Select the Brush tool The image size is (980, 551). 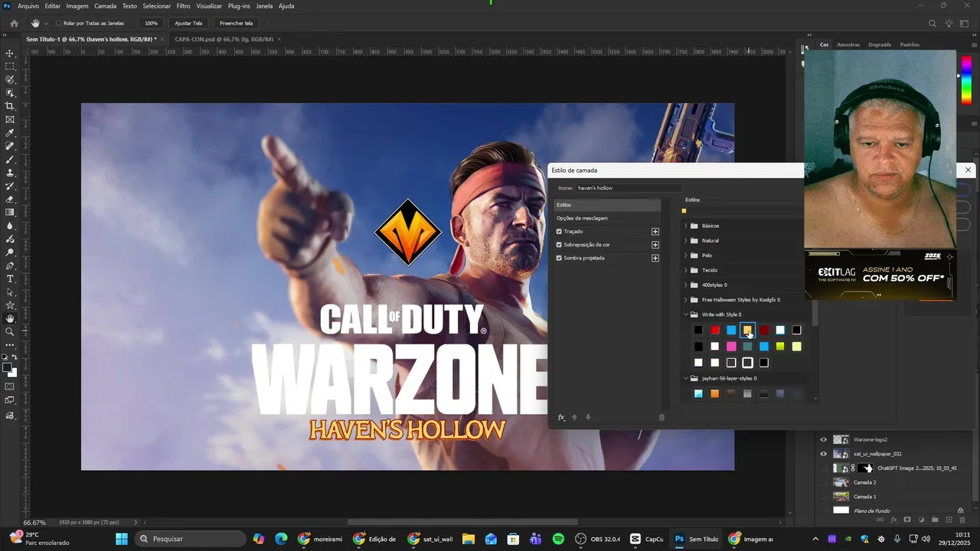point(10,159)
